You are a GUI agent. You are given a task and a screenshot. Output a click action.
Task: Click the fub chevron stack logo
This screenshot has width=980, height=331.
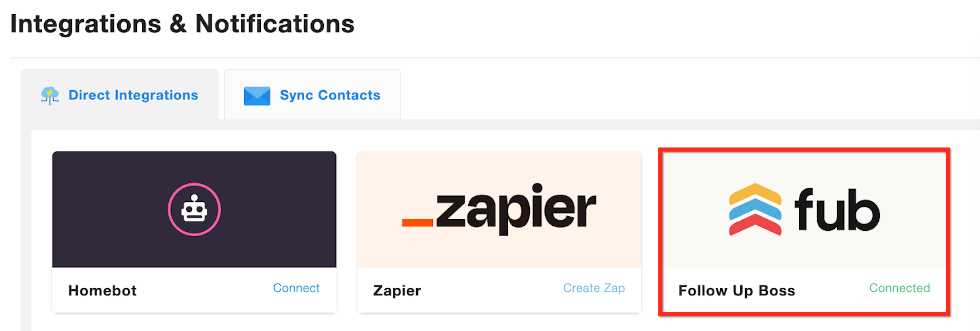755,209
